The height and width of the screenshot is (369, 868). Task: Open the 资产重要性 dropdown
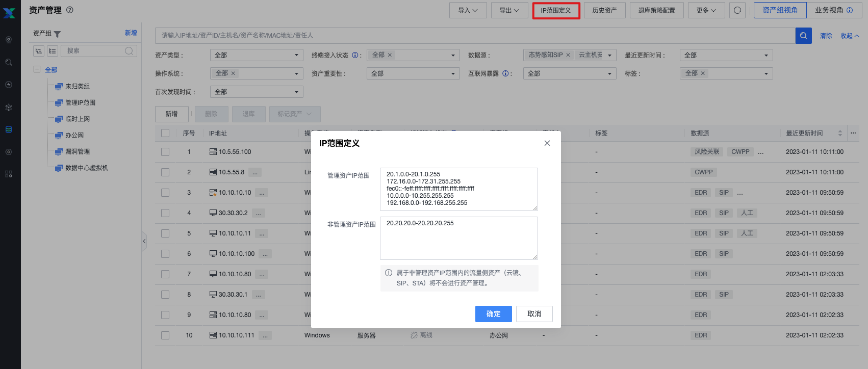pyautogui.click(x=413, y=73)
